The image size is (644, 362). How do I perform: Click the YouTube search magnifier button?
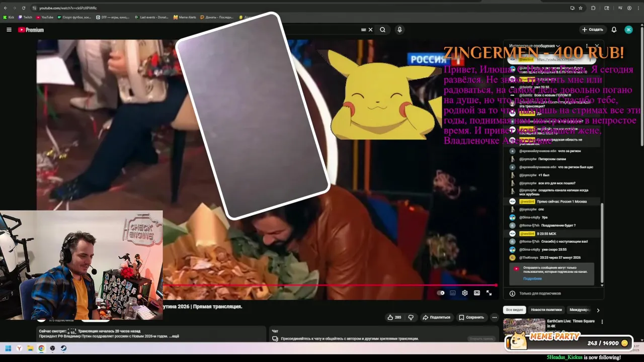[382, 30]
